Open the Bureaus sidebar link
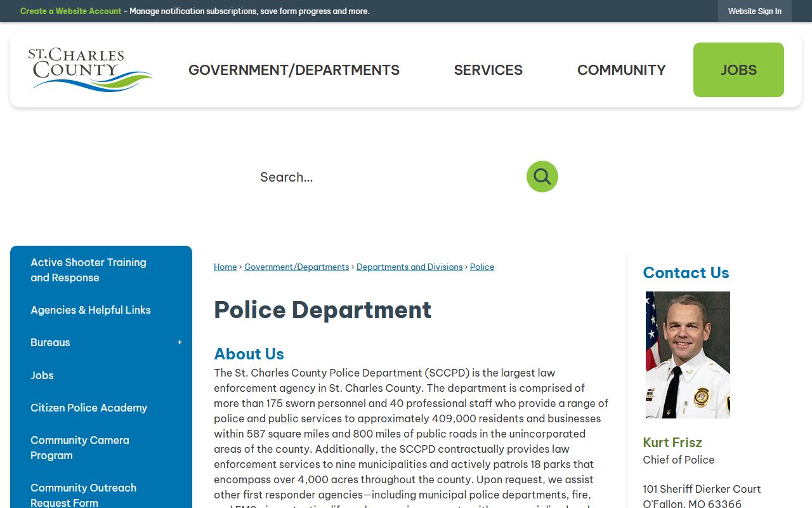Image resolution: width=812 pixels, height=508 pixels. tap(50, 342)
